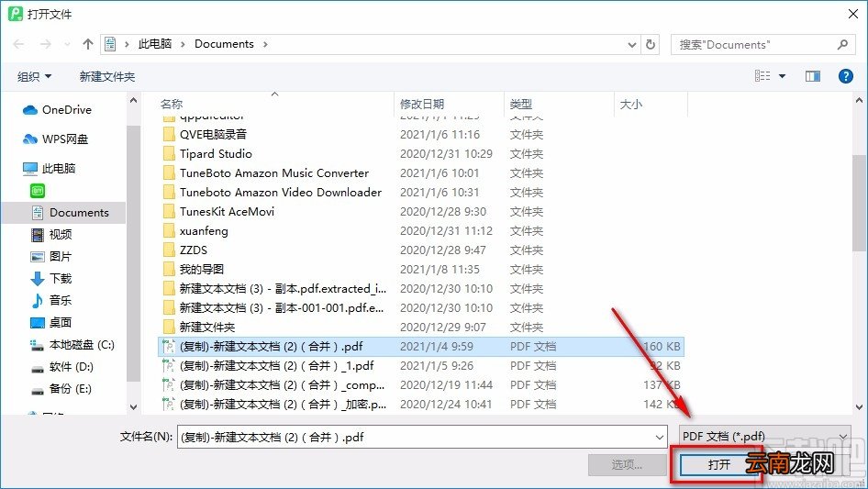Select WPS网盘 in the sidebar
The width and height of the screenshot is (868, 489).
pos(55,139)
